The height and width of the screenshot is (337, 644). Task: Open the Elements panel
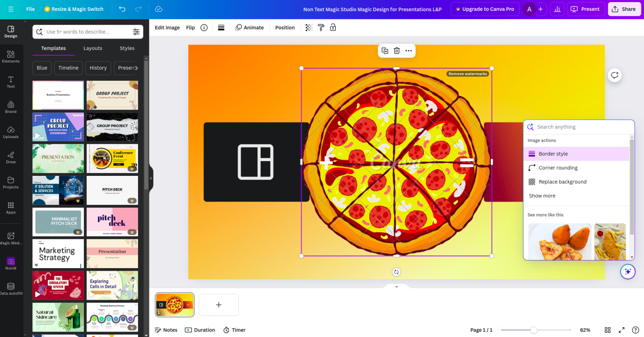(x=11, y=56)
